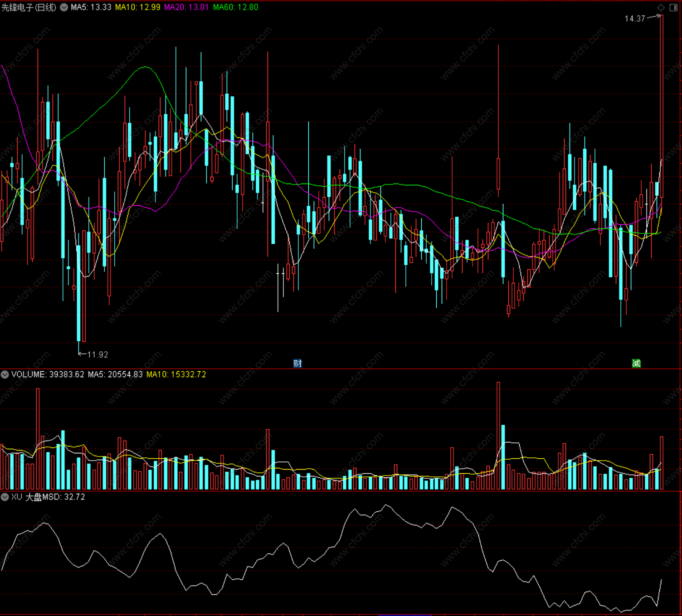Click volume MA5: 20554.83 label
The image size is (682, 616).
click(x=115, y=374)
